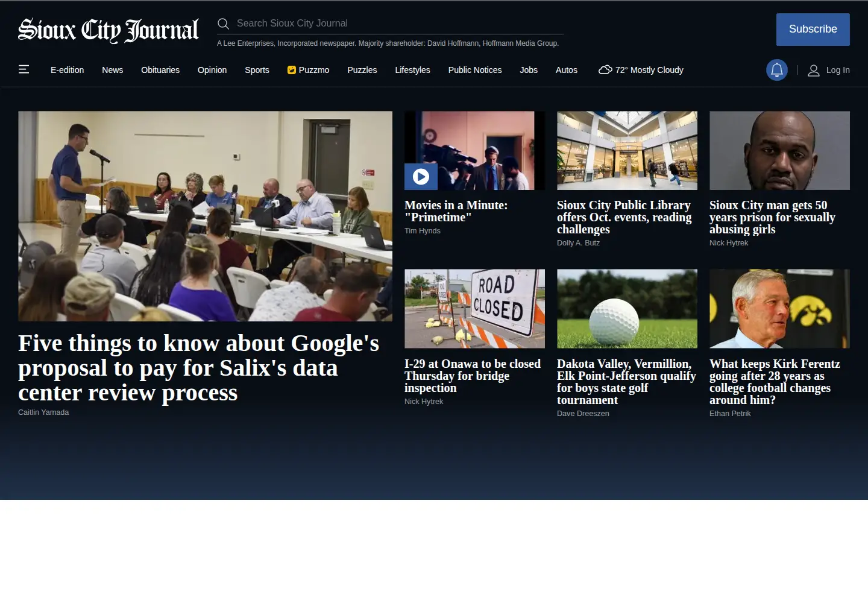Screen dimensions: 868x603
Task: Open the hamburger menu icon
Action: click(24, 69)
